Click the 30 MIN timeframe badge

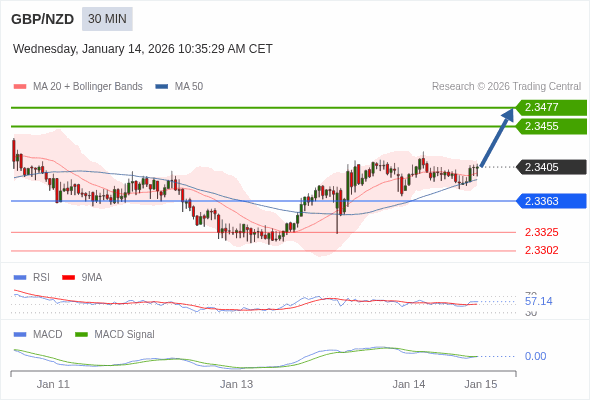[107, 19]
